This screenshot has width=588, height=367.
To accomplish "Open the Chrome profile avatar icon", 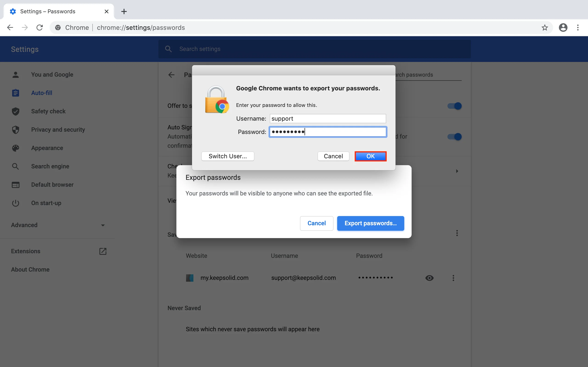I will click(x=563, y=28).
